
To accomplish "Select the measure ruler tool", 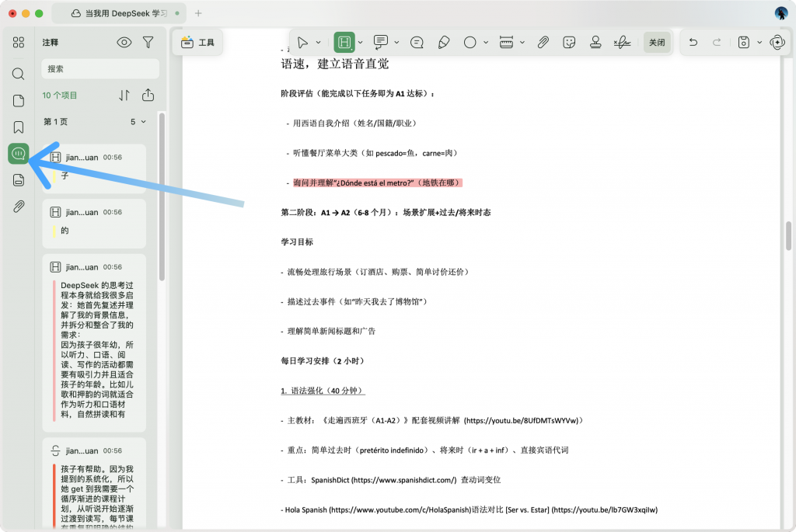I will click(x=506, y=42).
